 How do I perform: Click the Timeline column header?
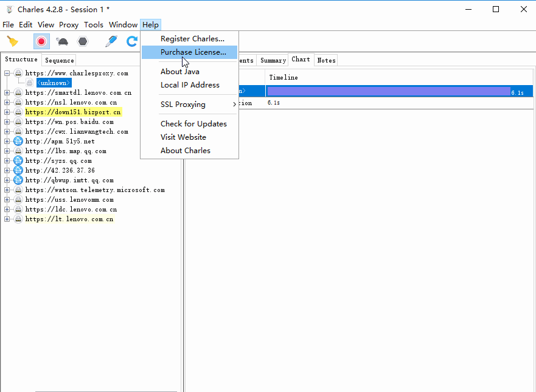pos(399,78)
